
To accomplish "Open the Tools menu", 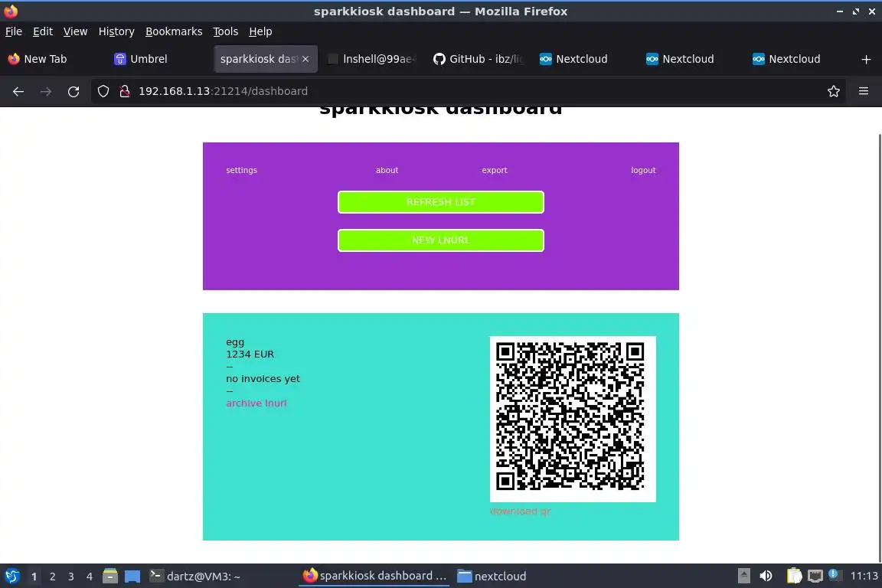I will [x=226, y=31].
